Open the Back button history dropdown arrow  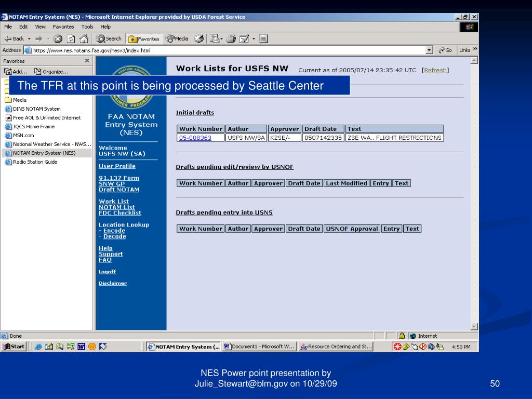29,39
